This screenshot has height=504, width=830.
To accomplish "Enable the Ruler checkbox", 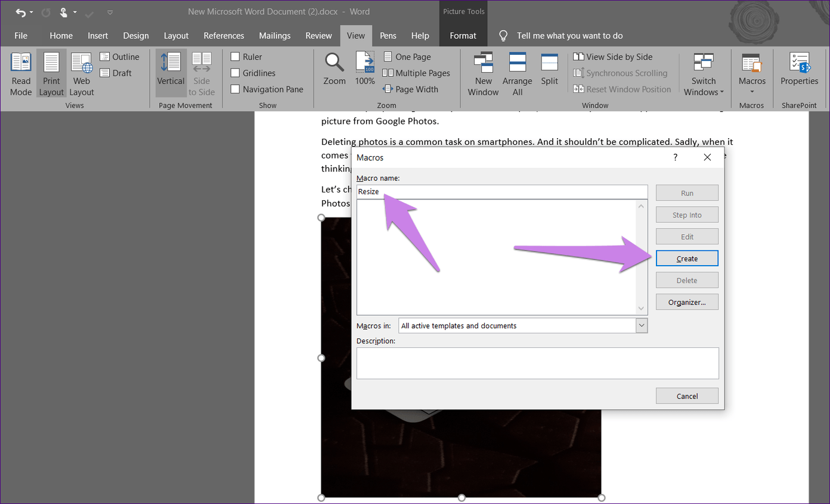I will (x=236, y=57).
